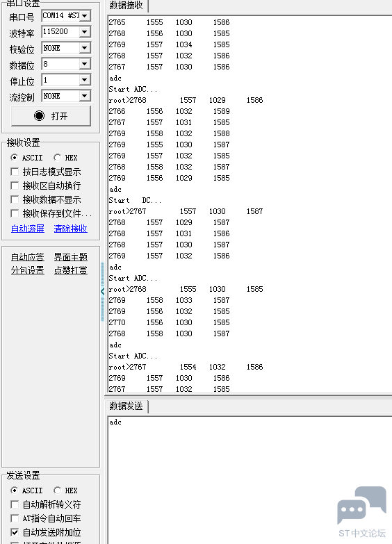Enable AT指令自动回车 checkbox
392x544 pixels.
pyautogui.click(x=15, y=518)
